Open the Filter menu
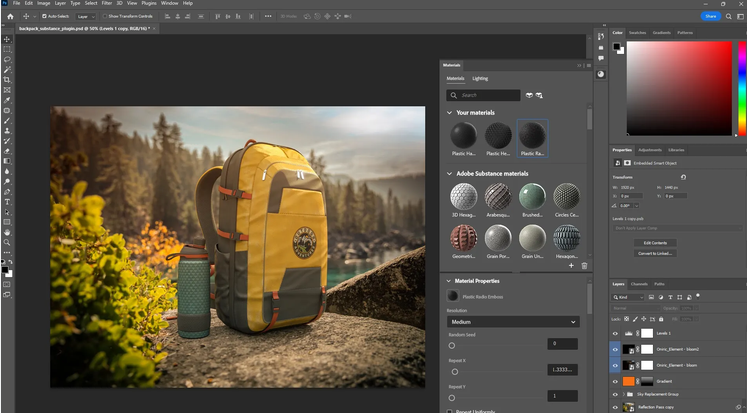This screenshot has height=413, width=747. pos(107,4)
